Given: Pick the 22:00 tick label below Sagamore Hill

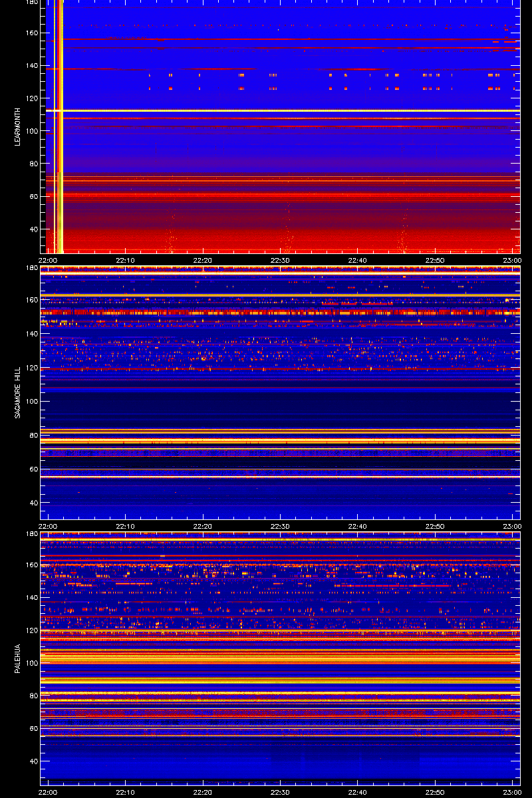Looking at the screenshot, I should coord(49,526).
